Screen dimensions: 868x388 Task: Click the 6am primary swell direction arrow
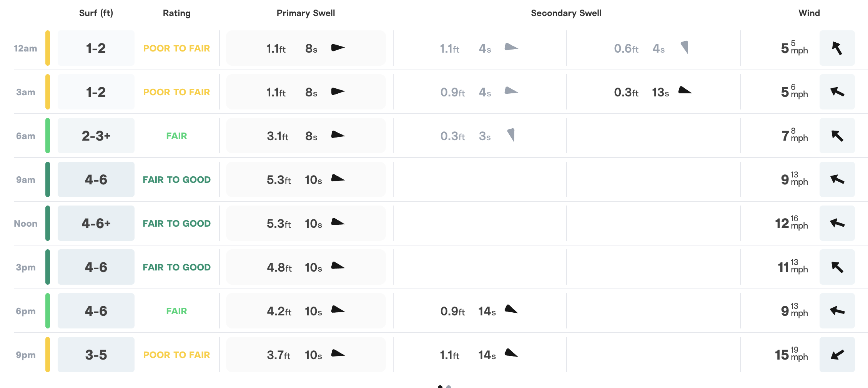pos(338,135)
